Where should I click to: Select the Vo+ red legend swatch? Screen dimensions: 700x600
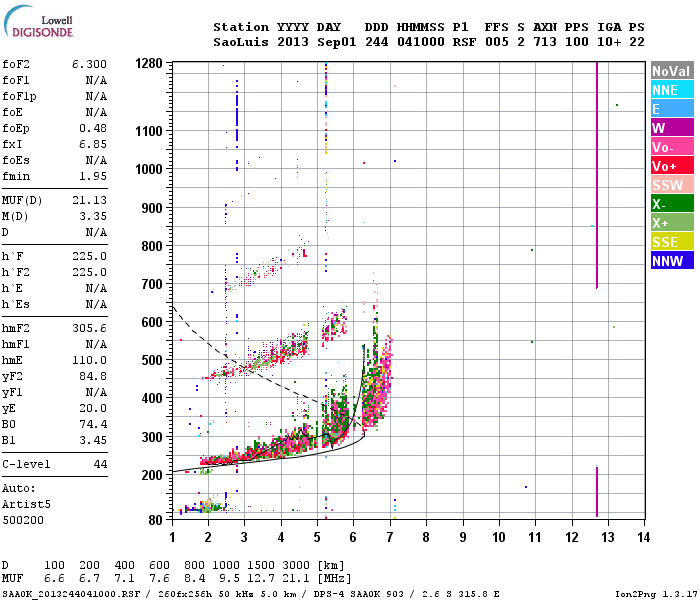672,166
